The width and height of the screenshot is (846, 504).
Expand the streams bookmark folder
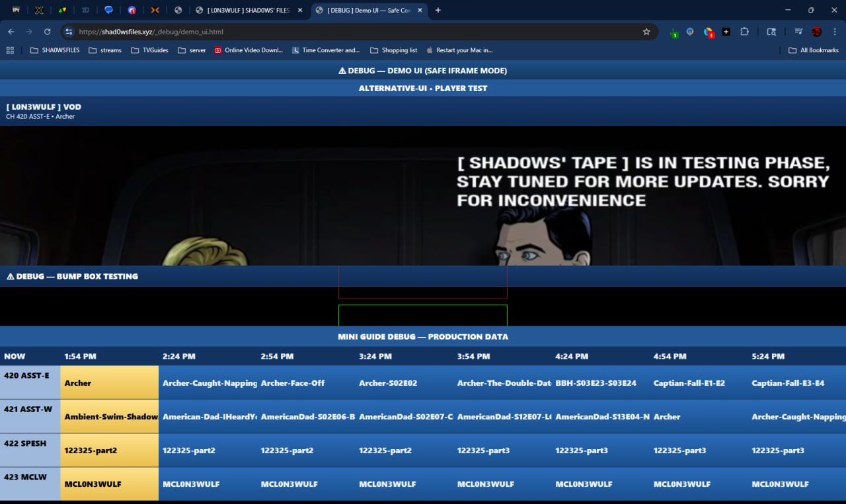coord(104,50)
